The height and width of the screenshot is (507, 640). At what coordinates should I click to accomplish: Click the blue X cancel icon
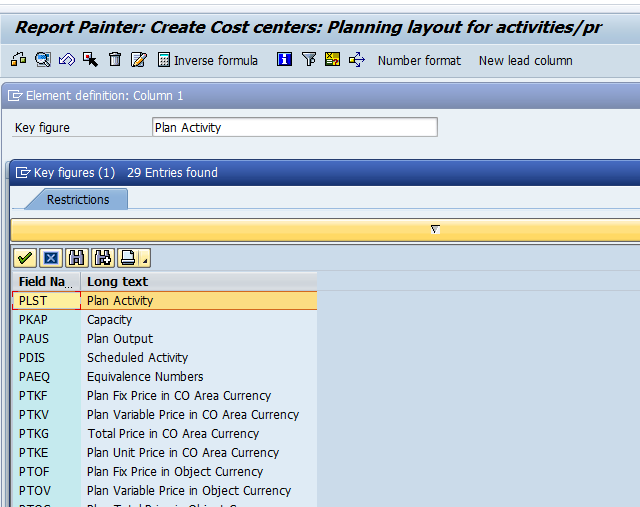50,258
